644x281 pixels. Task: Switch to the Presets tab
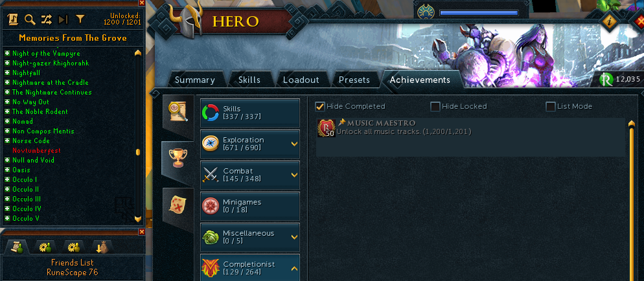[x=354, y=80]
